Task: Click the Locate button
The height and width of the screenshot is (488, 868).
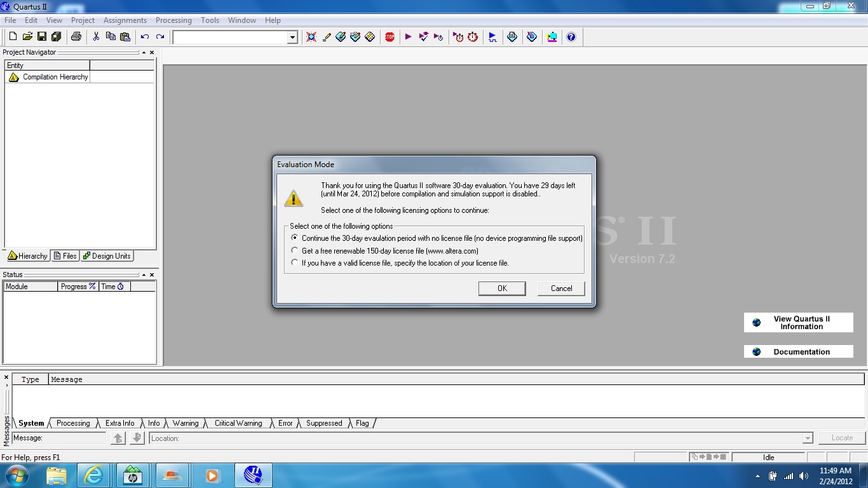Action: click(842, 438)
